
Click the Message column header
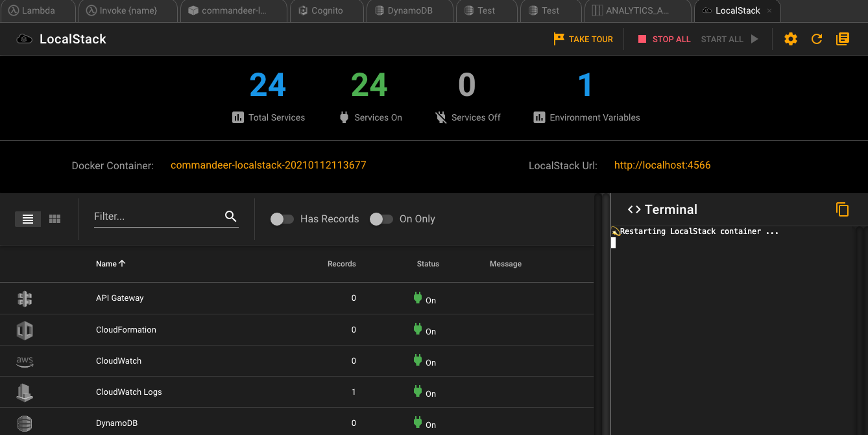(x=506, y=264)
